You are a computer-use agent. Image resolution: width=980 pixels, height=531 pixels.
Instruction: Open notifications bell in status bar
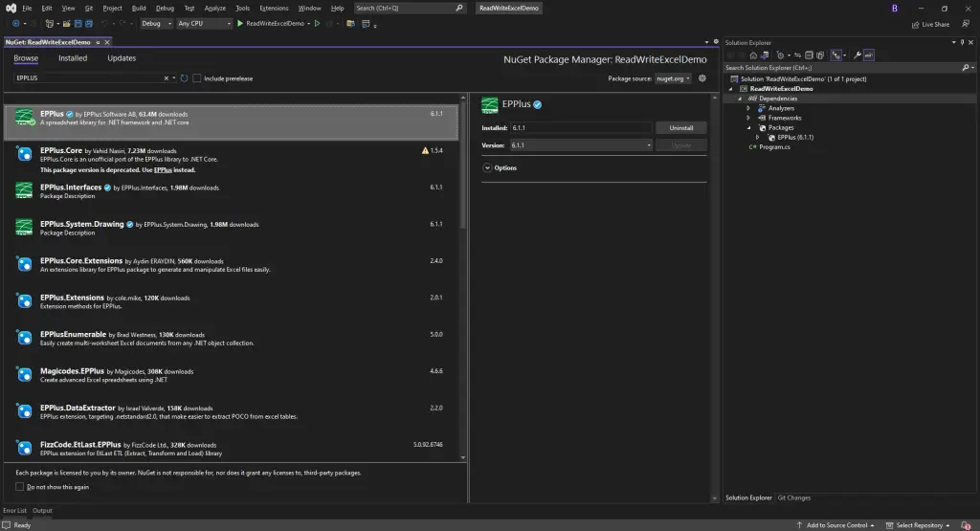[967, 525]
